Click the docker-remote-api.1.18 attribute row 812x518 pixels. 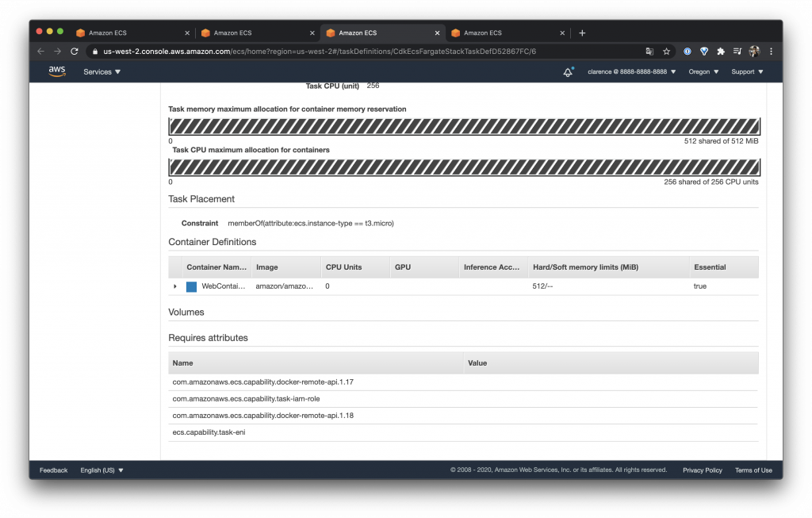[x=463, y=416]
